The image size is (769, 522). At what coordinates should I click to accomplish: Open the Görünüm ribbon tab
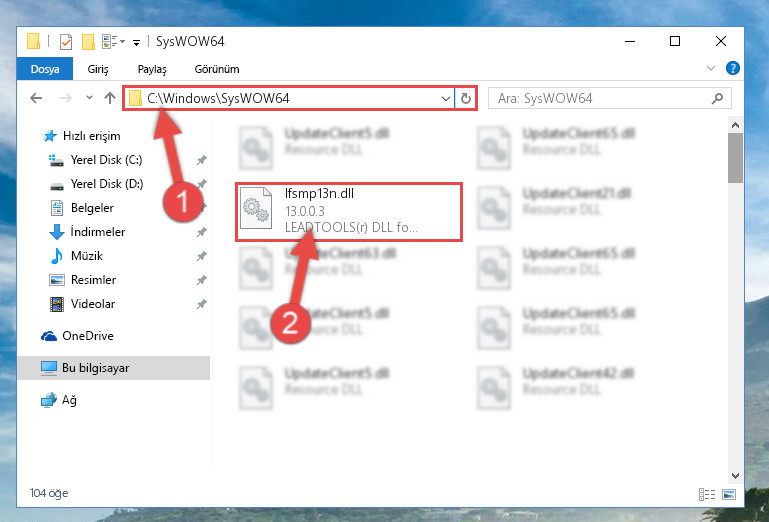(217, 69)
